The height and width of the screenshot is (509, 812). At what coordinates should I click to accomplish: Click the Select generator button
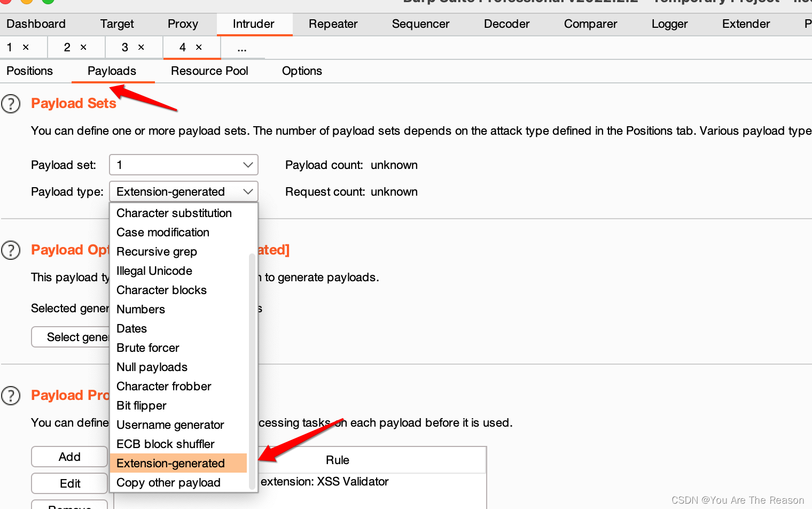tap(71, 337)
